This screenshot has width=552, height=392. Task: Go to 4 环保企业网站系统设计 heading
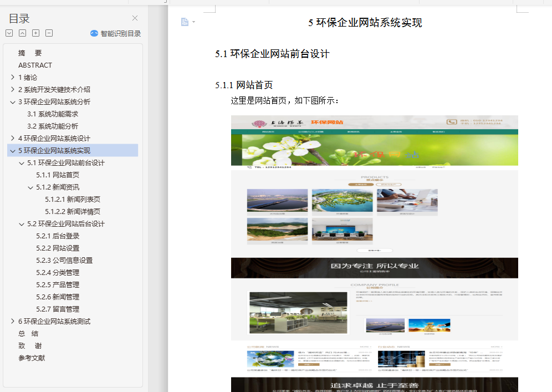pyautogui.click(x=54, y=139)
